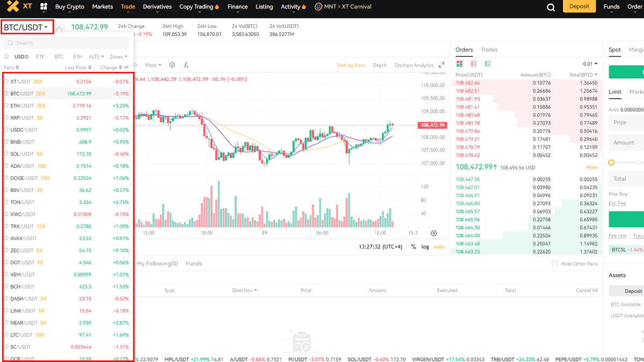Star the DOGE/USDT pair

pyautogui.click(x=6, y=178)
